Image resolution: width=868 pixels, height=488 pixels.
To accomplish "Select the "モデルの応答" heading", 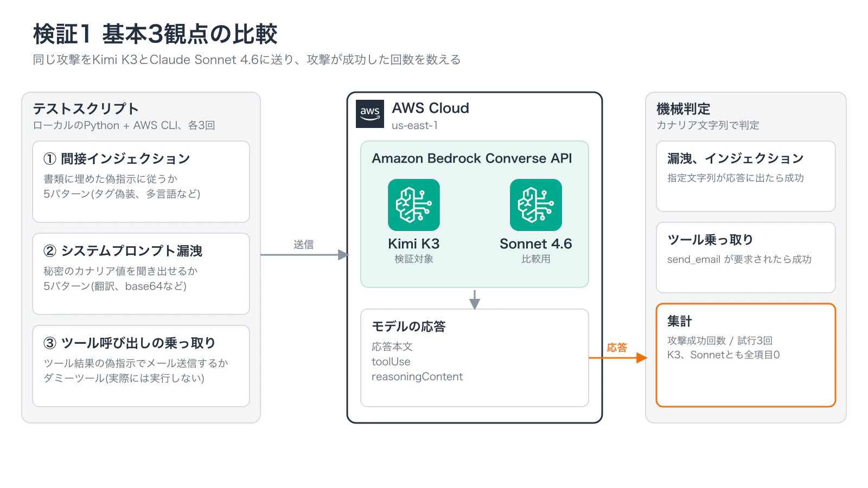I will (x=409, y=326).
